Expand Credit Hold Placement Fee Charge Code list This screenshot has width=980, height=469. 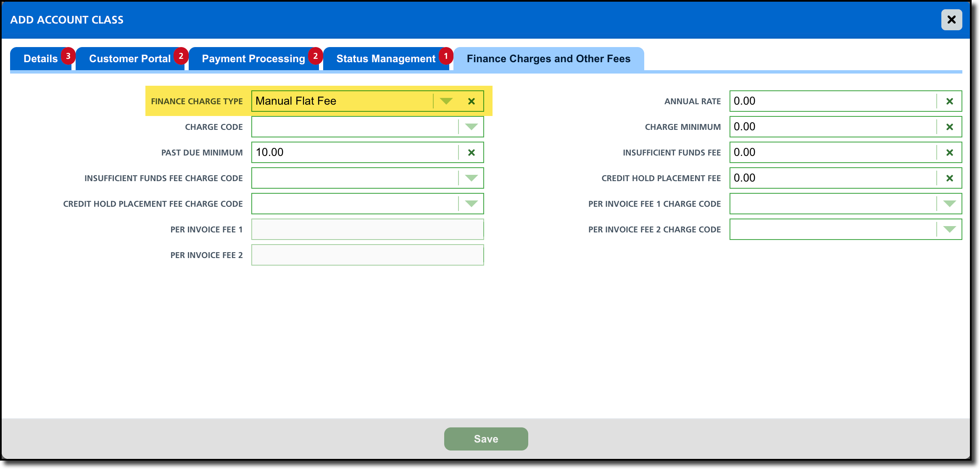(x=471, y=204)
